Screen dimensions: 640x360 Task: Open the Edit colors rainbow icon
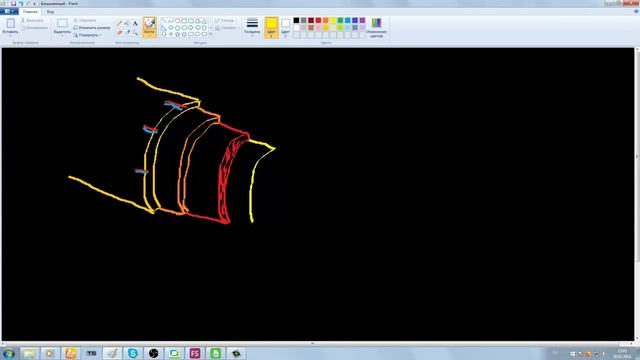click(376, 23)
